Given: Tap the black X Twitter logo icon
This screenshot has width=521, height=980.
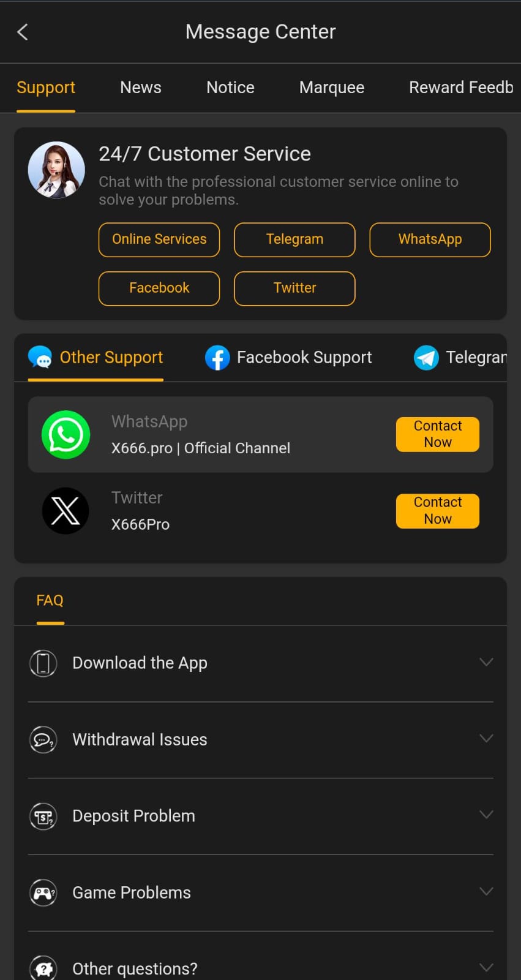Looking at the screenshot, I should [66, 511].
